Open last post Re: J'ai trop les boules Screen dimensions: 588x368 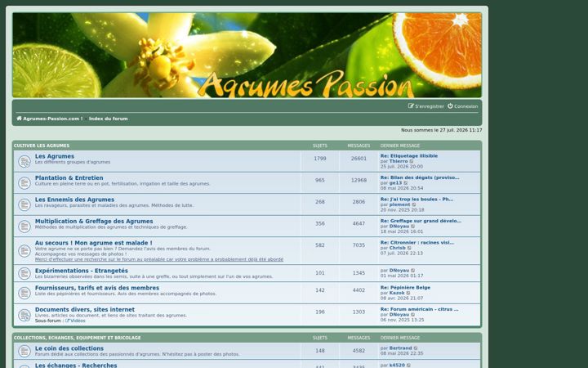point(417,200)
